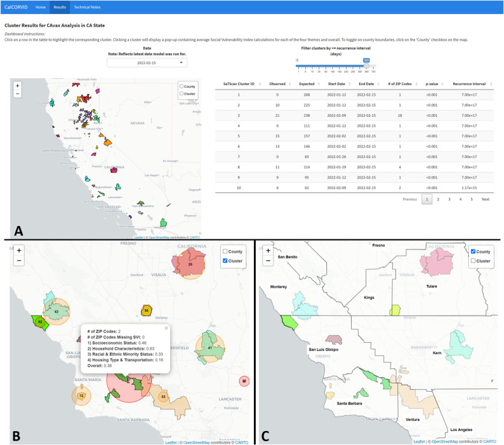Zoom in on map B

point(19,251)
